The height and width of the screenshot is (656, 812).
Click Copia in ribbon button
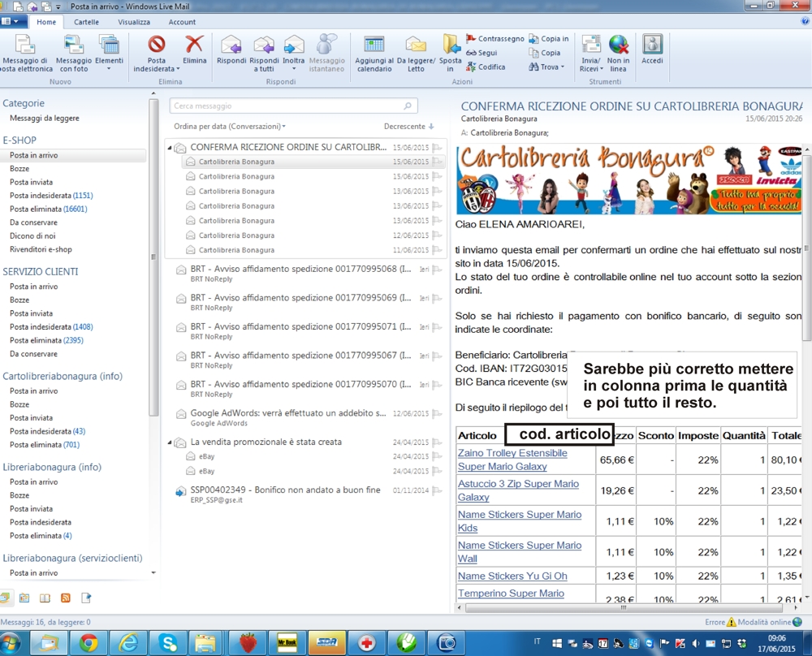coord(548,38)
